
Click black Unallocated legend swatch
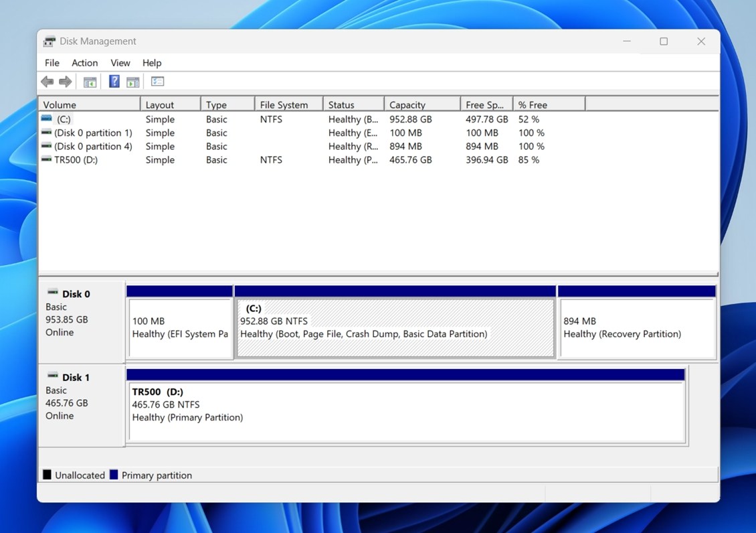click(x=47, y=475)
